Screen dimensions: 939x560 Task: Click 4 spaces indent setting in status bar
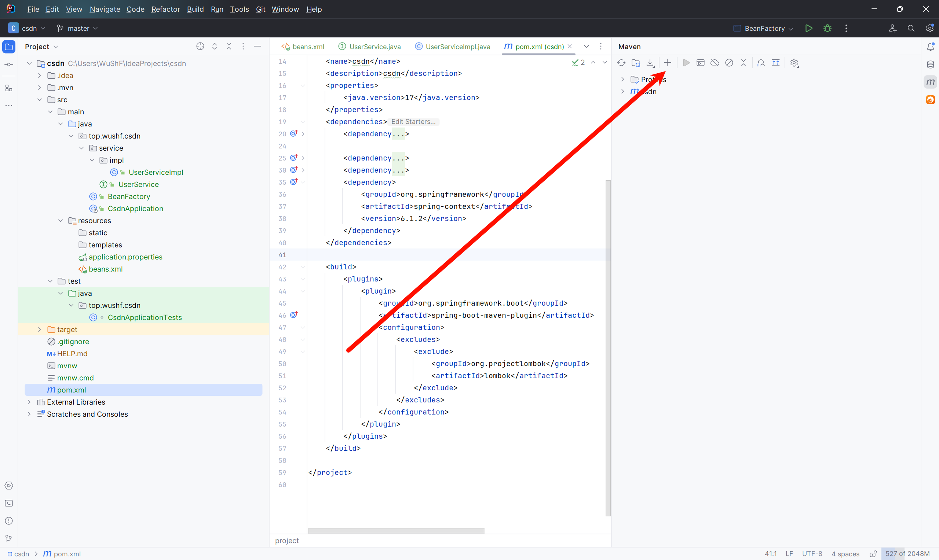tap(845, 554)
